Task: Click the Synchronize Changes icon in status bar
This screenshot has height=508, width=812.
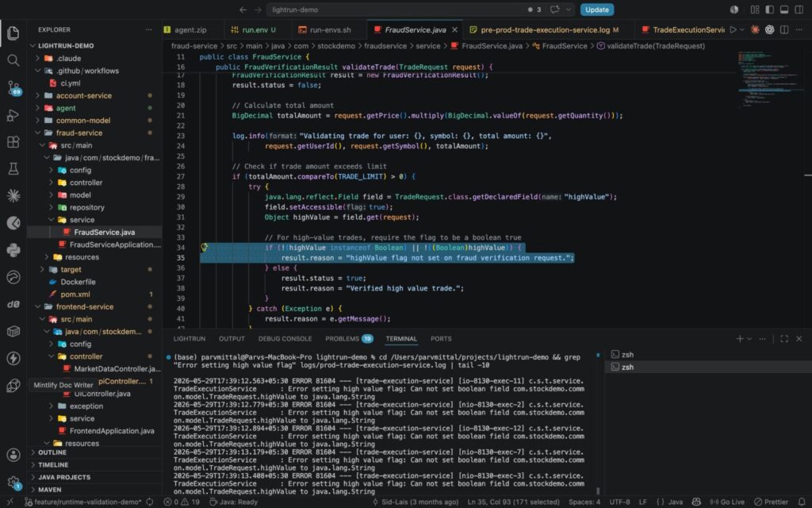Action: 150,502
